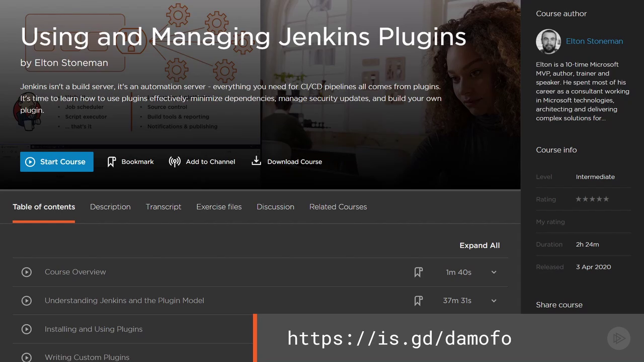
Task: Open Elton Stoneman author profile link
Action: (594, 41)
